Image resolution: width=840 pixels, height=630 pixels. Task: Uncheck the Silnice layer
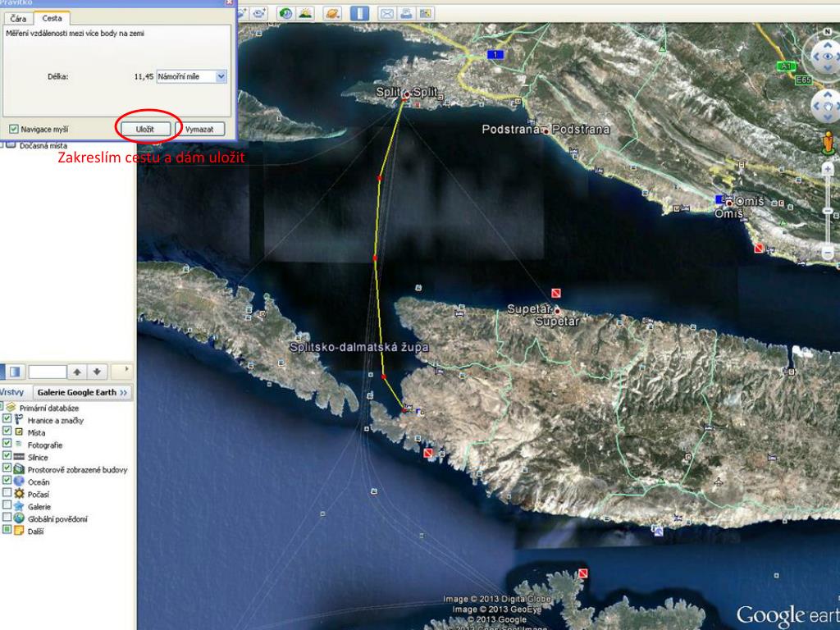7,455
